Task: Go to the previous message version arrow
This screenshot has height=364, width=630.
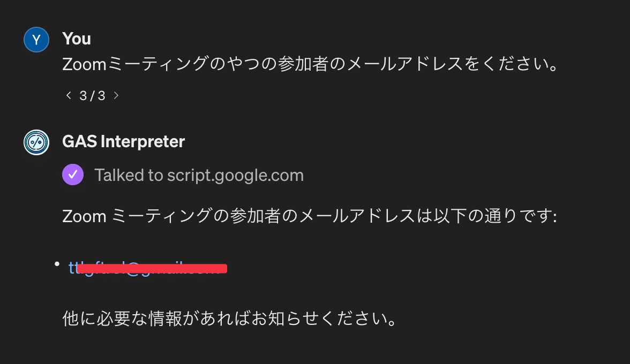Action: coord(68,96)
